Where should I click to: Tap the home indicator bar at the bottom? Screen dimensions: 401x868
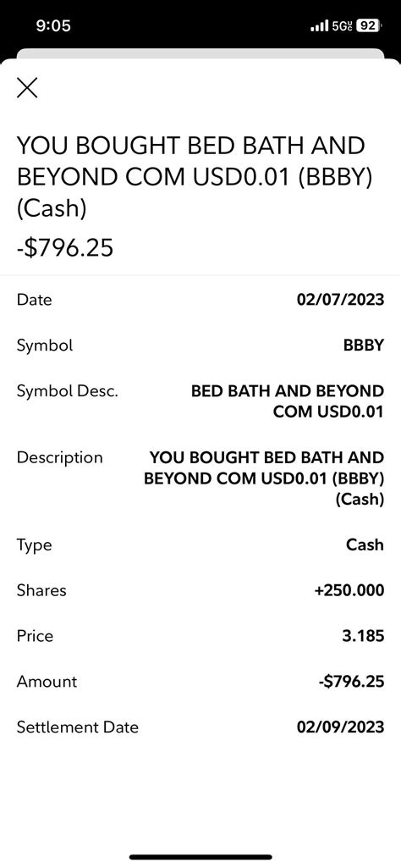click(x=200, y=857)
